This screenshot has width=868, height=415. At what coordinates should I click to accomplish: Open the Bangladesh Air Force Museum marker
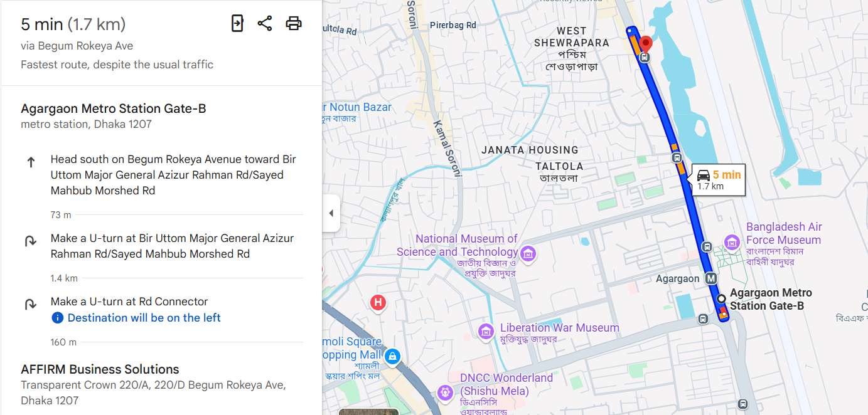click(731, 241)
